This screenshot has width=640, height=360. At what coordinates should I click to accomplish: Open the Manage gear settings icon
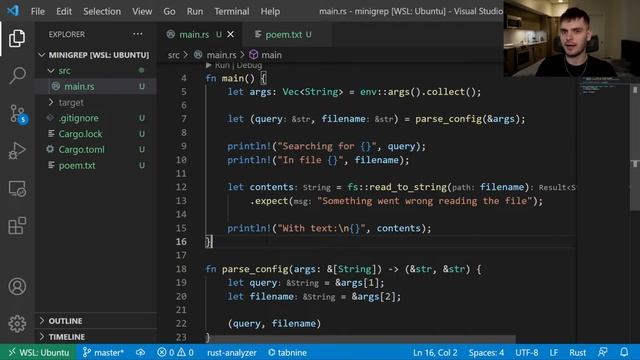(17, 323)
